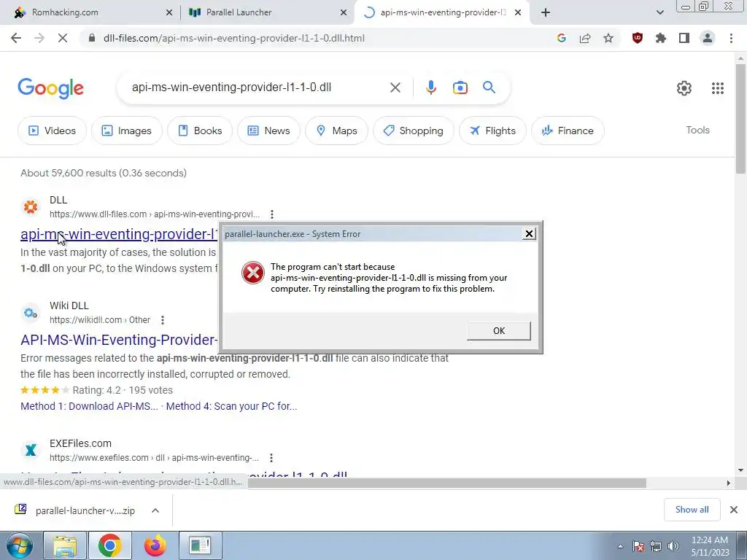Select the api-ms-win-eventing-provider tab
Viewport: 747px width, 560px height.
pyautogui.click(x=443, y=12)
